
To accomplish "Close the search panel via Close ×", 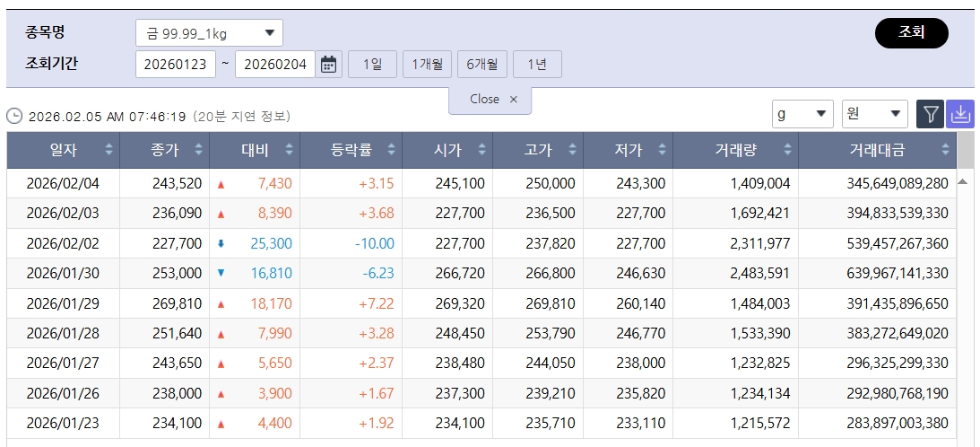I will click(490, 100).
